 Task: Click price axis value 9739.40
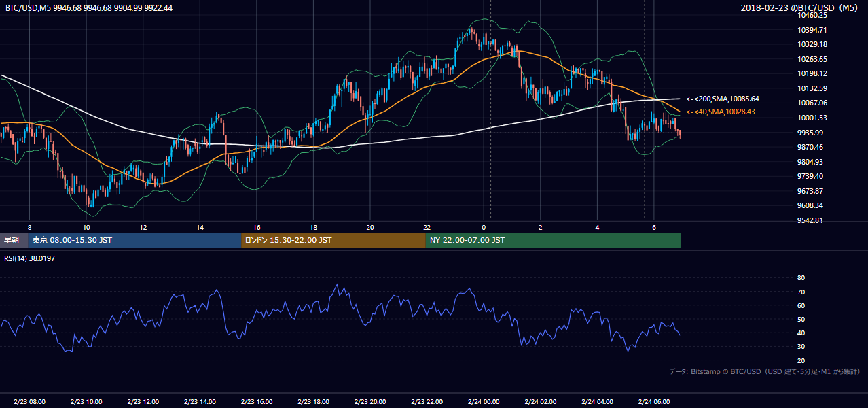pos(810,176)
